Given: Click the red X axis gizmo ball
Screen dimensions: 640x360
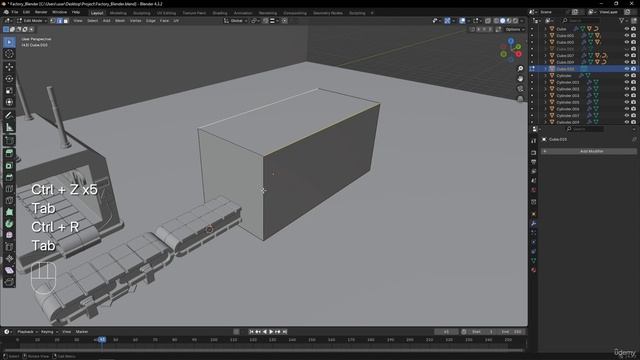Looking at the screenshot, I should point(518,54).
